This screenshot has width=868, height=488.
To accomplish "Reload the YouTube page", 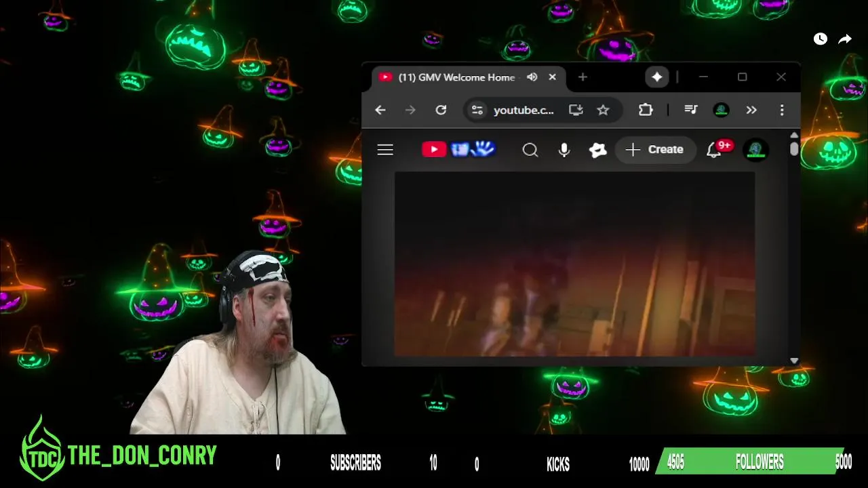I will 441,110.
